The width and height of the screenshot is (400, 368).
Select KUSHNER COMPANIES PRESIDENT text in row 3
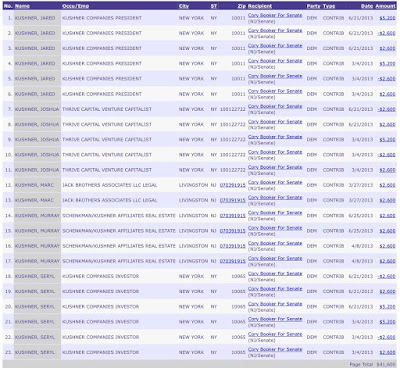click(102, 48)
